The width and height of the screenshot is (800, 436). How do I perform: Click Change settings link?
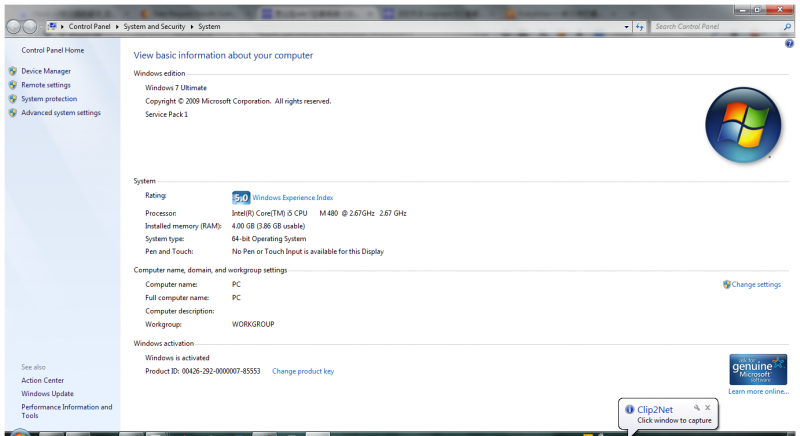(756, 285)
